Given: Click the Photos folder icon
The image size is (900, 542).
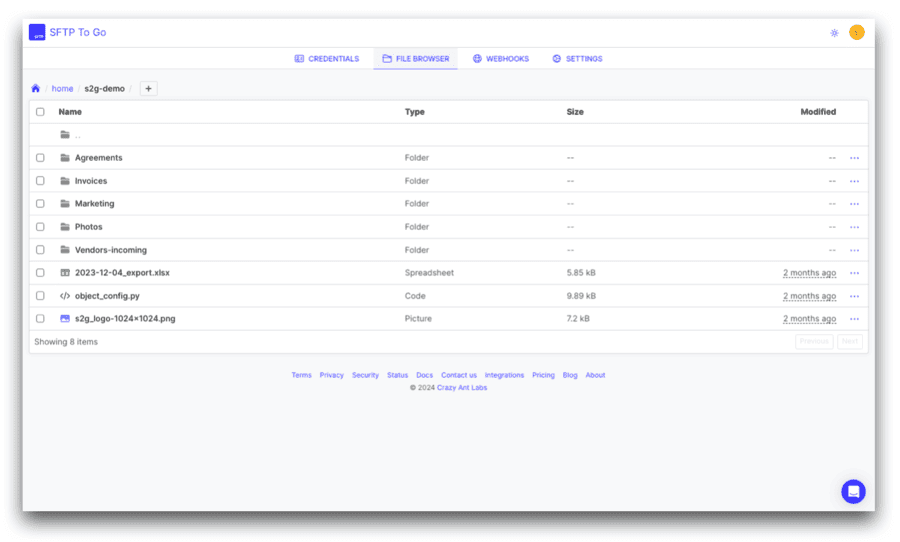Looking at the screenshot, I should [x=65, y=227].
